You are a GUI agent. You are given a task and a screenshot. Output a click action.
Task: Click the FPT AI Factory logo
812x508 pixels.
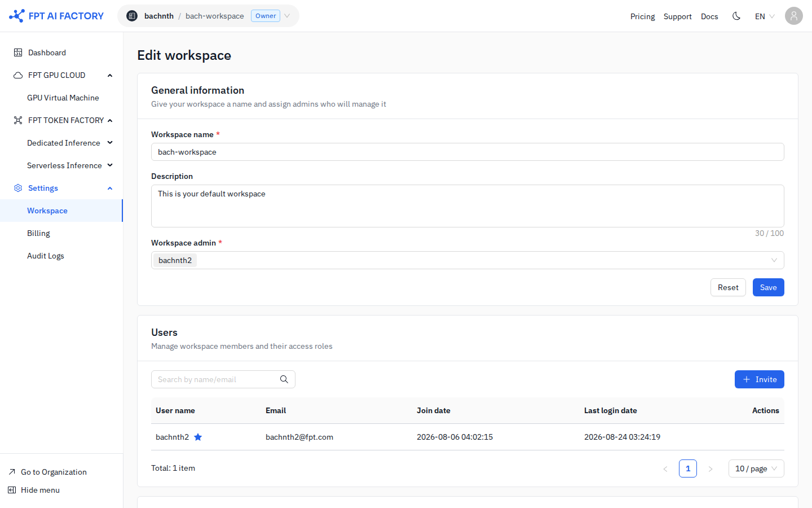coord(56,16)
